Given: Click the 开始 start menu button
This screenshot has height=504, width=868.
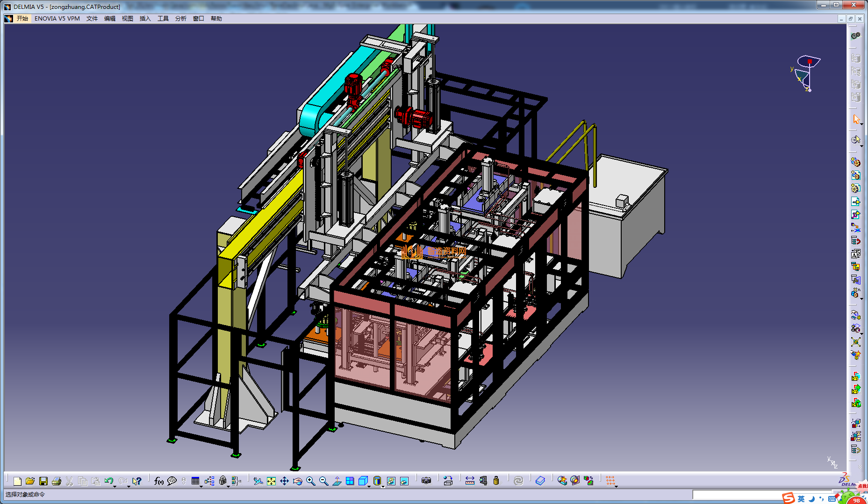Looking at the screenshot, I should click(x=22, y=19).
